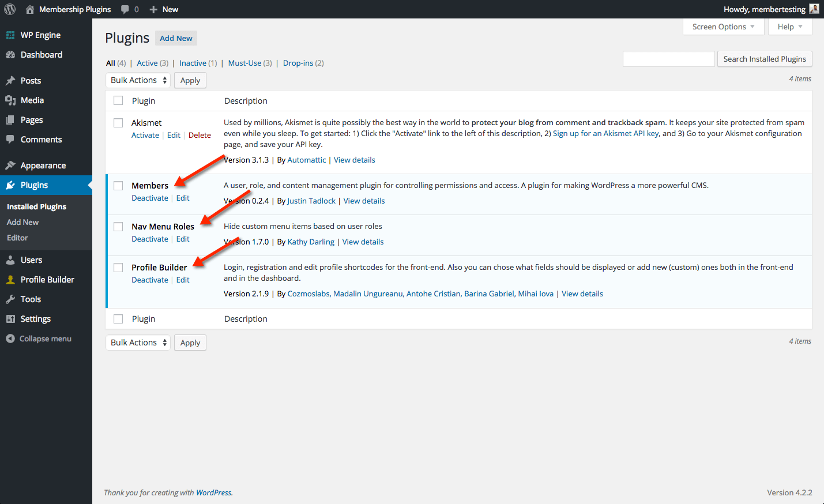Focus the plugin search text field

point(668,59)
